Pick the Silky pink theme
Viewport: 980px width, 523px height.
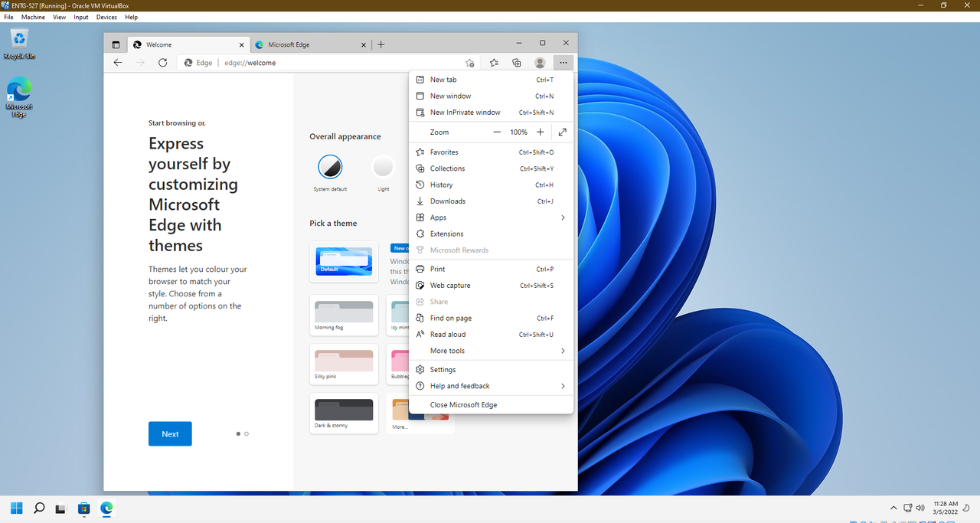click(344, 364)
